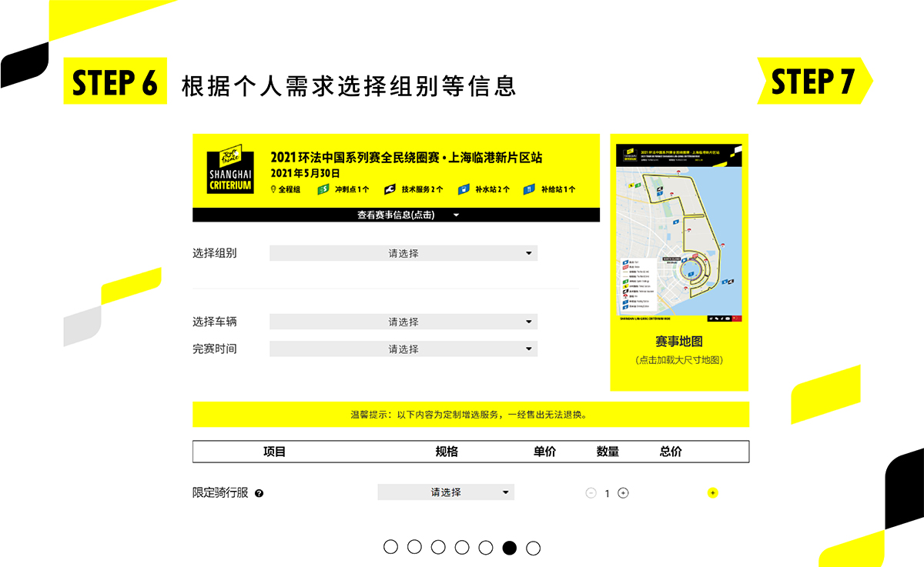Decrease 限定骑行服 quantity with the minus button
Image resolution: width=924 pixels, height=567 pixels.
[x=591, y=493]
